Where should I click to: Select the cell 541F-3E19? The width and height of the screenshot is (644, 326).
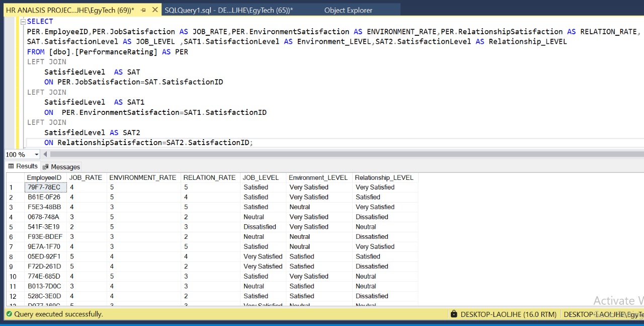[x=45, y=227]
